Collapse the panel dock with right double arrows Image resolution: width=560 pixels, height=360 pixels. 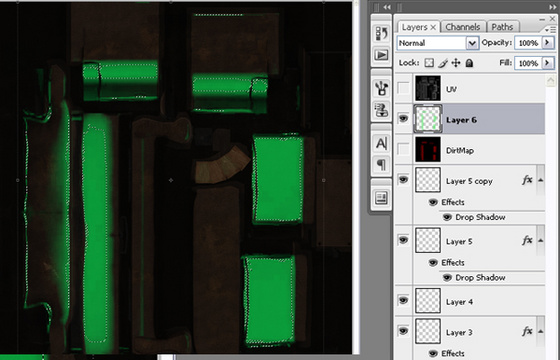[552, 7]
